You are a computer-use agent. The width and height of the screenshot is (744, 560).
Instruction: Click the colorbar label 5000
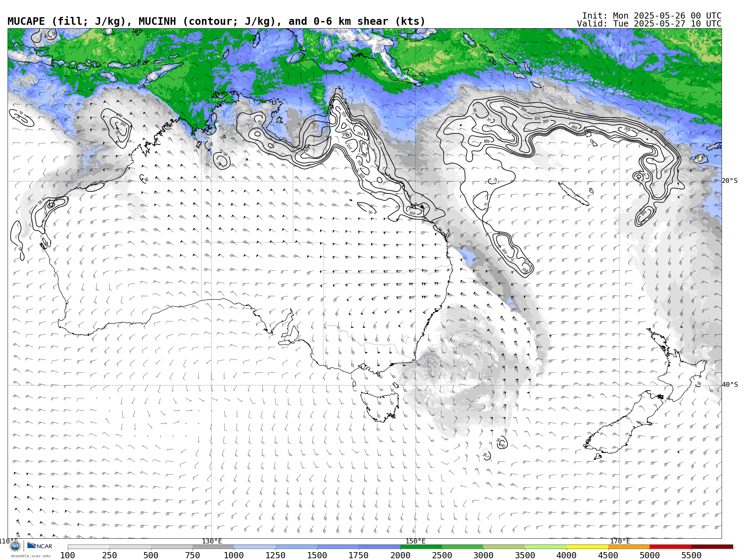pyautogui.click(x=650, y=556)
